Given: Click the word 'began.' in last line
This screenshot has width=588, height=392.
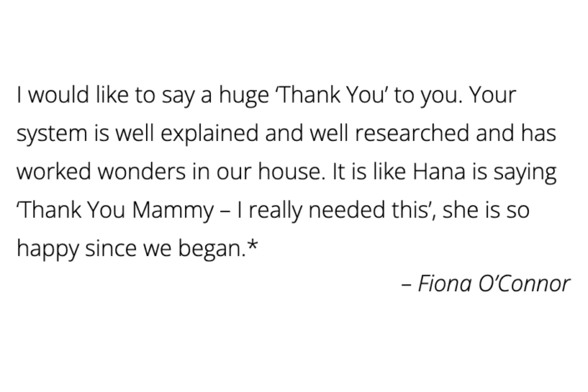Looking at the screenshot, I should [x=212, y=249].
